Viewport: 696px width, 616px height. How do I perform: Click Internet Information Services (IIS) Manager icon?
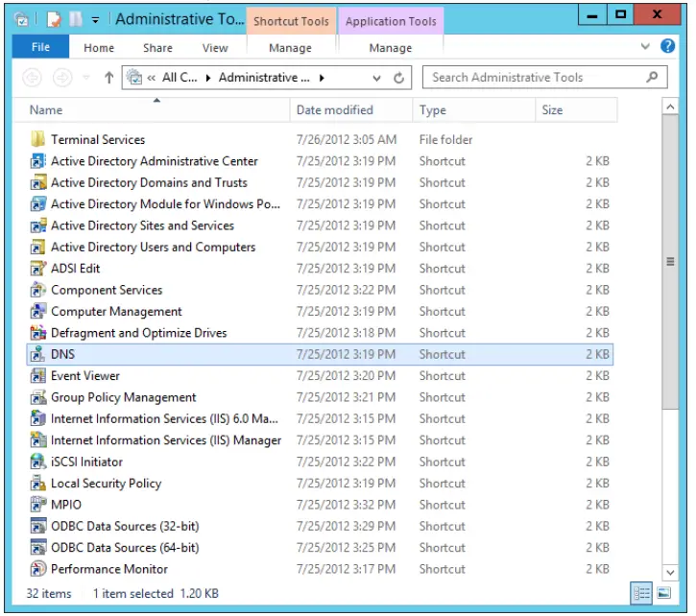pyautogui.click(x=38, y=439)
